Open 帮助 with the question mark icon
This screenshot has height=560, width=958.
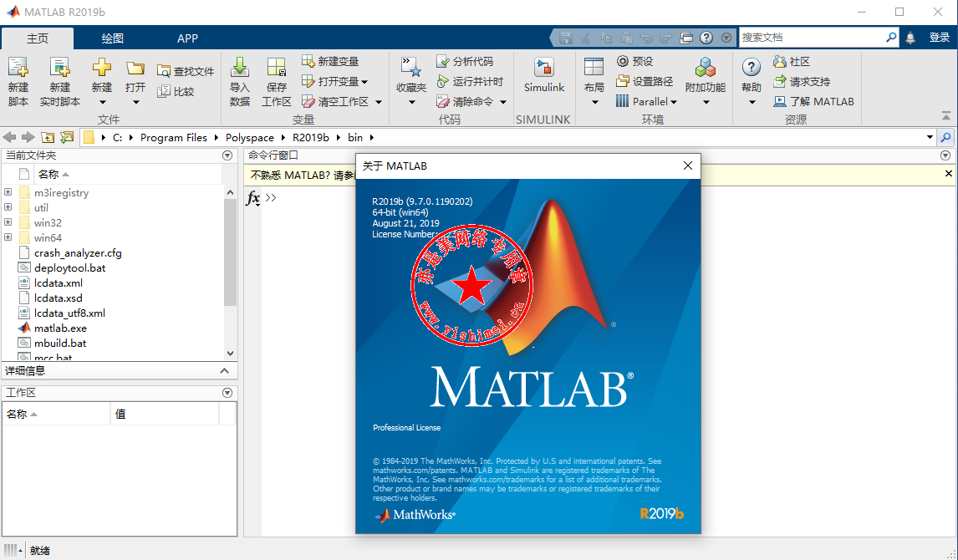pos(752,82)
